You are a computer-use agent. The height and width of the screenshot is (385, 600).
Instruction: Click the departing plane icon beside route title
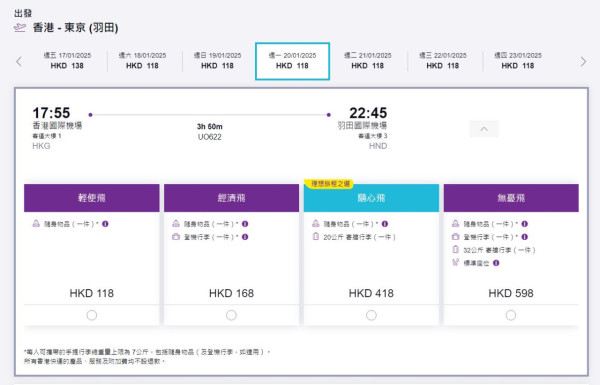(20, 28)
